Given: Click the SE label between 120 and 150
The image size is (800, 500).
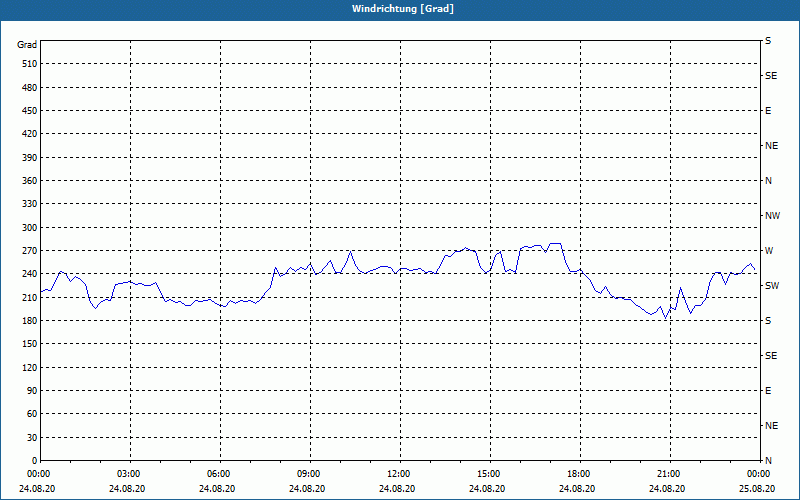Looking at the screenshot, I should point(771,356).
